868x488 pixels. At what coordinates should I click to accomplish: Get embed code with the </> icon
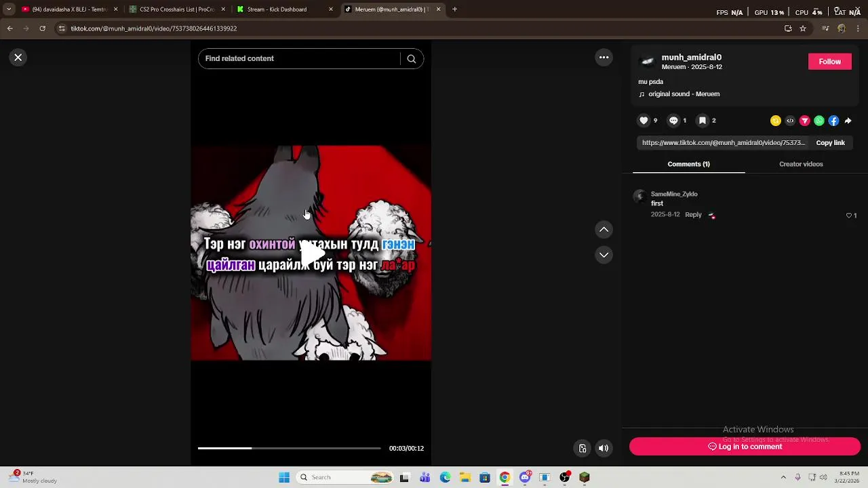point(790,121)
